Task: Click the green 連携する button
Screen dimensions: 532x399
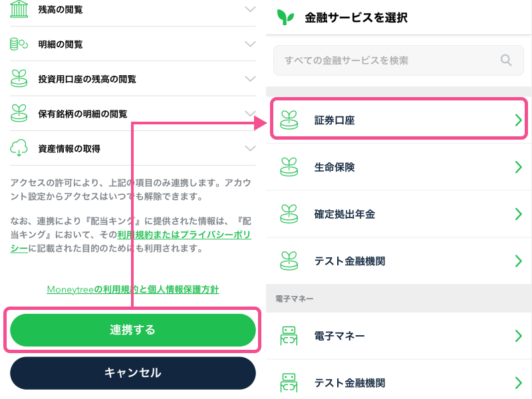Action: pos(132,330)
